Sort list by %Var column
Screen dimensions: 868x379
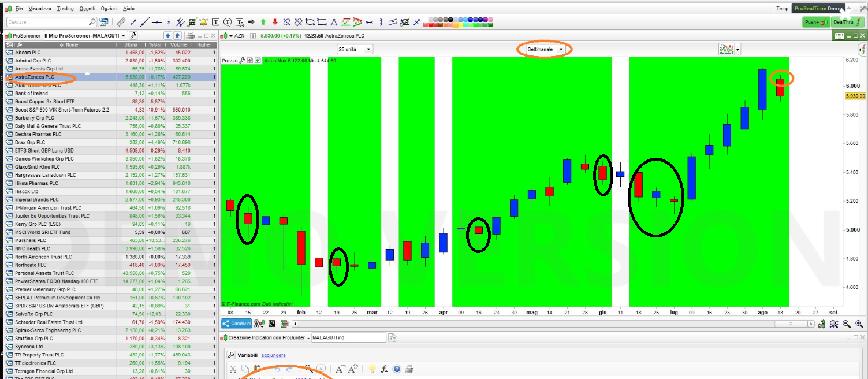(x=155, y=44)
